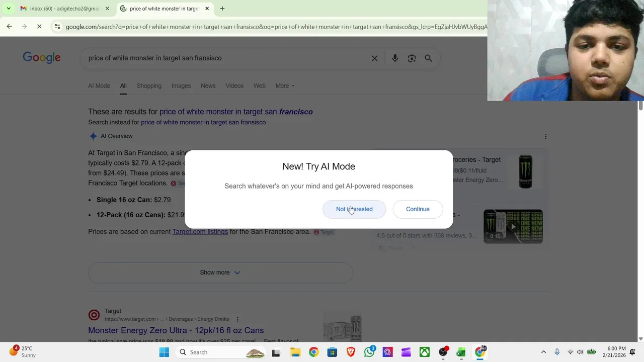This screenshot has height=362, width=644.
Task: Click the browser address bar URL
Action: click(276, 27)
